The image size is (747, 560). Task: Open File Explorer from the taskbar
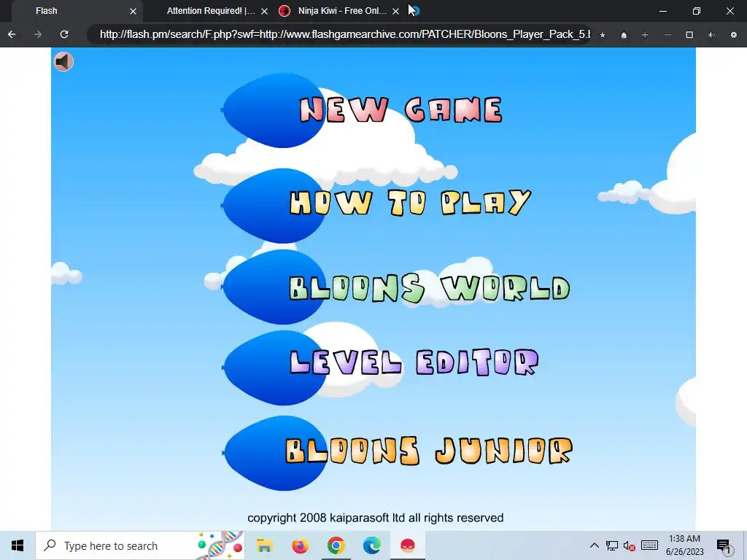point(264,545)
